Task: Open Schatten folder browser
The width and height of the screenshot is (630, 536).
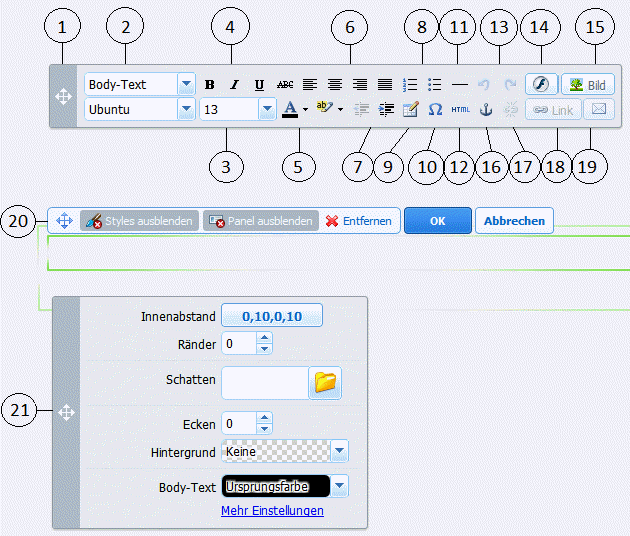Action: point(325,383)
